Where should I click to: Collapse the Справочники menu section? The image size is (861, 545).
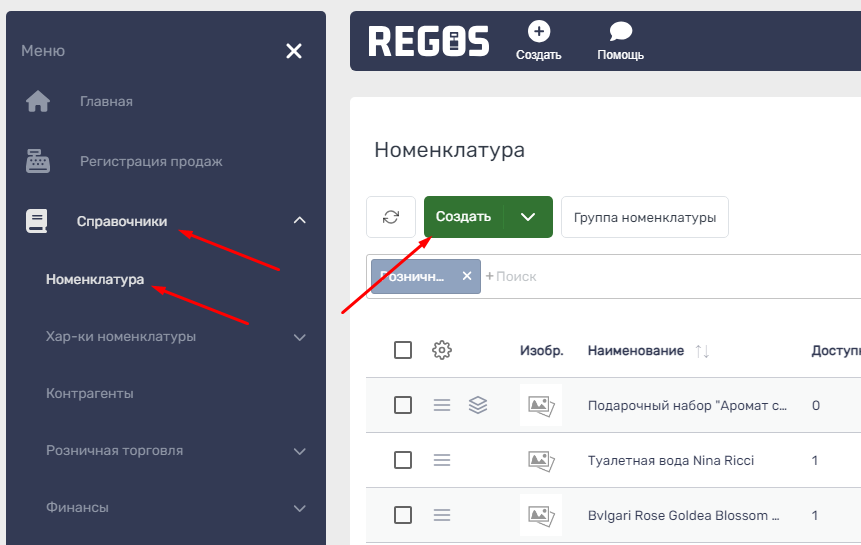[299, 221]
